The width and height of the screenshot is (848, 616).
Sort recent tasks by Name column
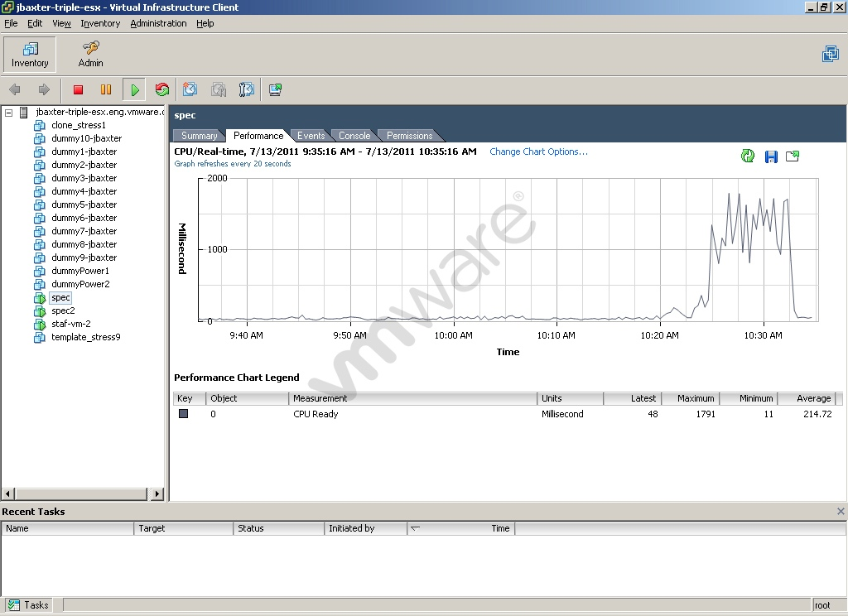click(x=68, y=528)
